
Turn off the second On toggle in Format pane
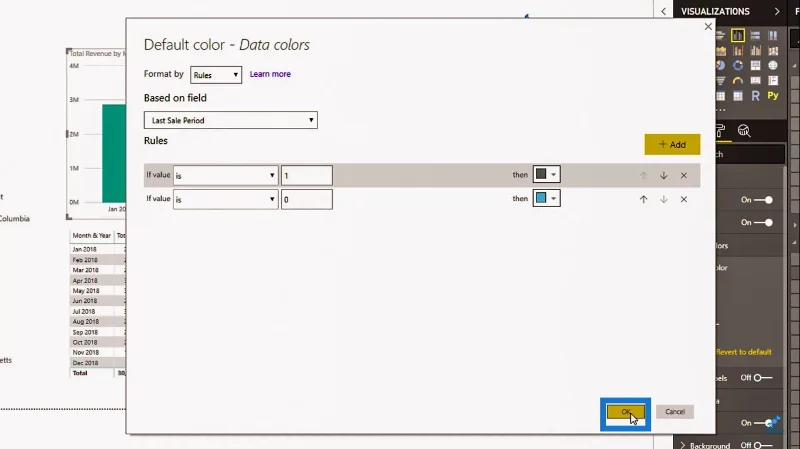[x=764, y=222]
